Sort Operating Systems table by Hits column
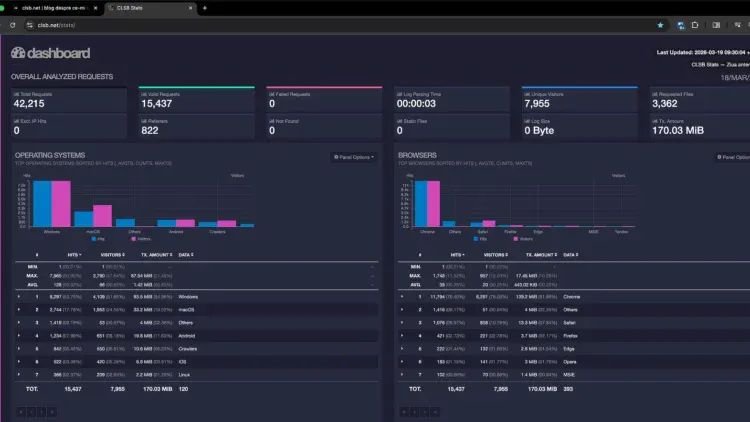750x422 pixels. click(75, 256)
